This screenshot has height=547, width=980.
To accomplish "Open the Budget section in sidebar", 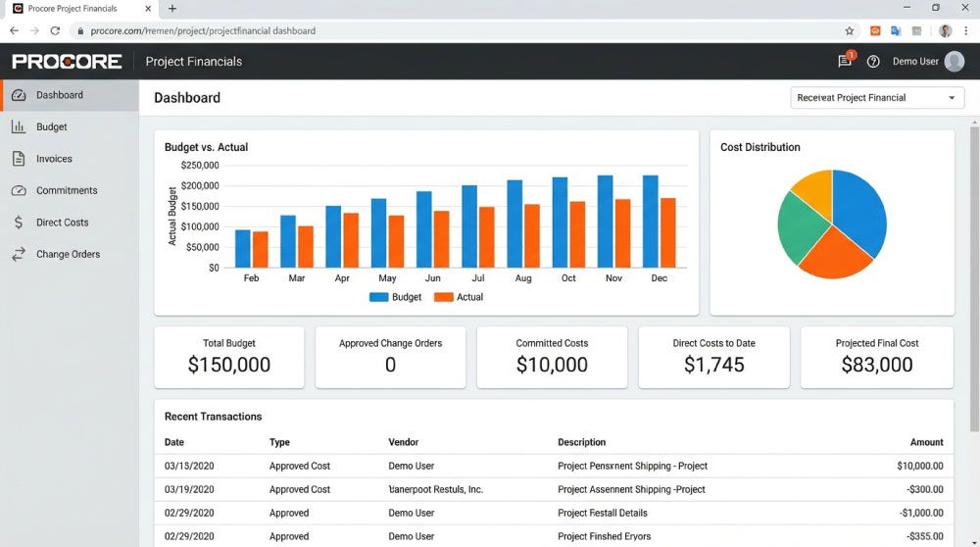I will (70, 126).
